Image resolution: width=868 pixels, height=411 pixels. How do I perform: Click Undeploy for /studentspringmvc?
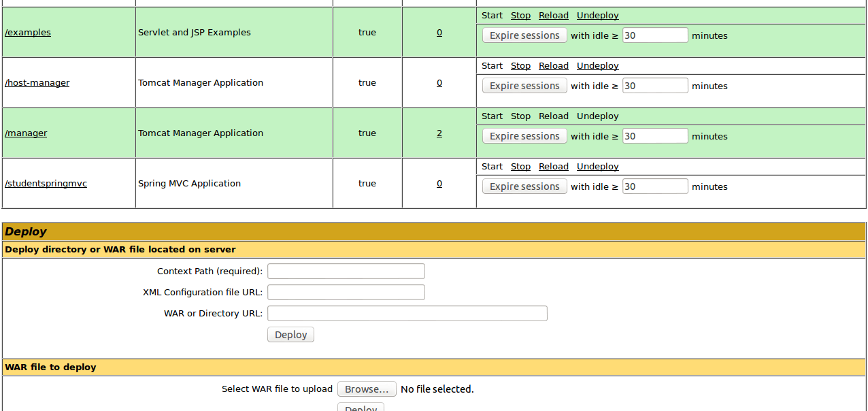point(597,167)
